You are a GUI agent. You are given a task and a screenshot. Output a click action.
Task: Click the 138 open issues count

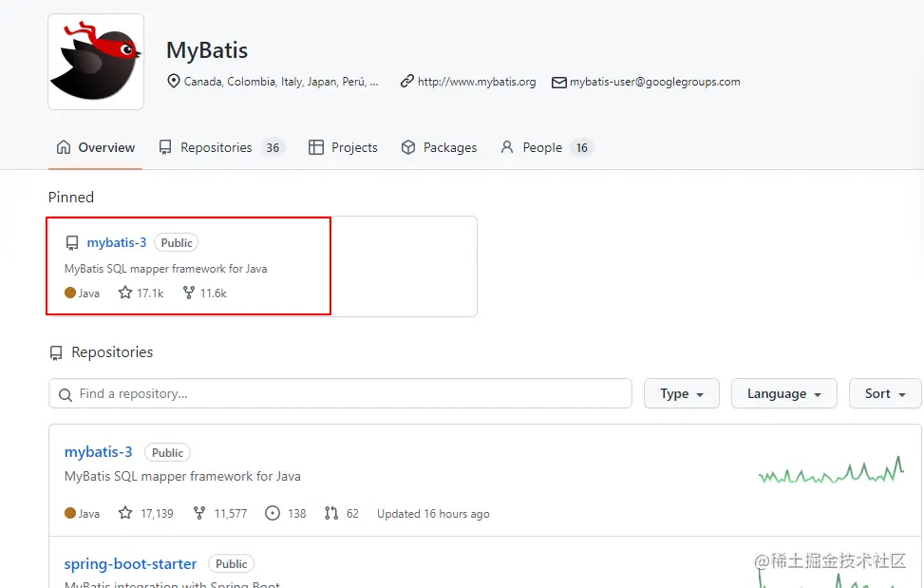coord(297,514)
